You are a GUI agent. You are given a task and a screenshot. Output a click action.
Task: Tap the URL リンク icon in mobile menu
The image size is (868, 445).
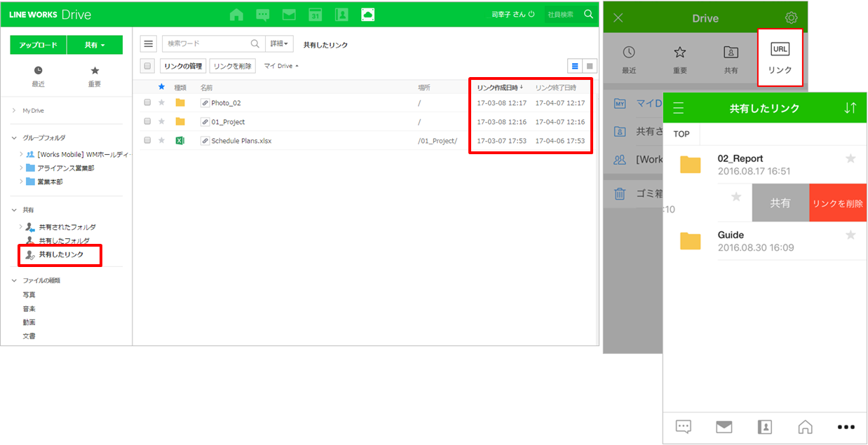[x=780, y=56]
